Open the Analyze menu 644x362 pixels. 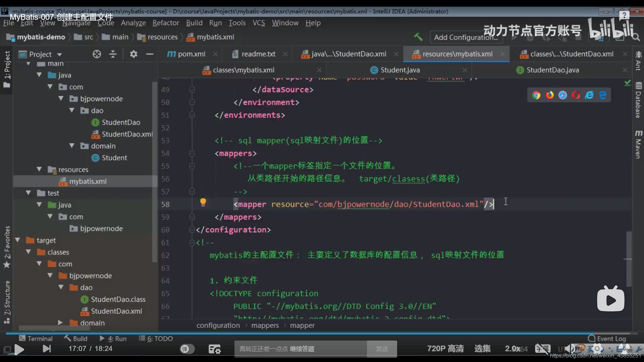[x=133, y=23]
